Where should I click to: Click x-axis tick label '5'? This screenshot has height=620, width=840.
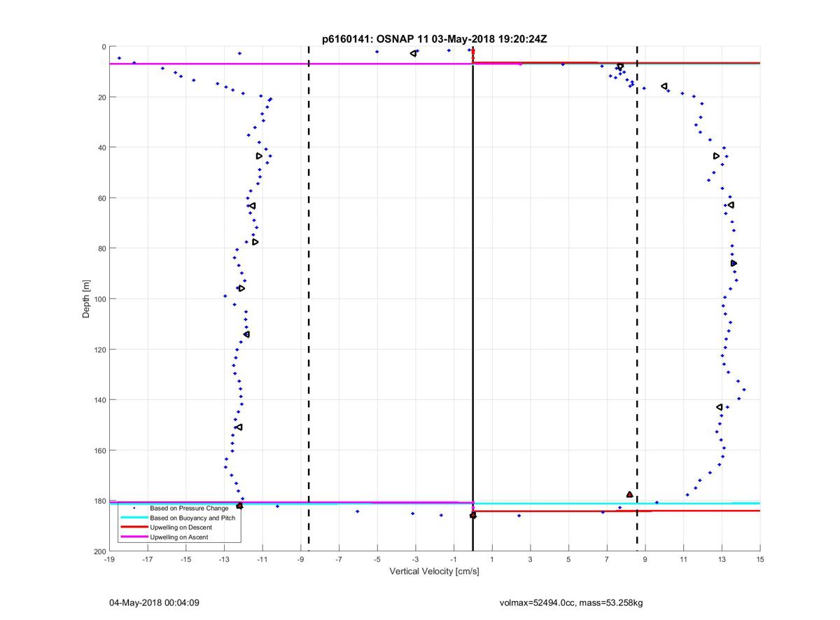(x=568, y=559)
